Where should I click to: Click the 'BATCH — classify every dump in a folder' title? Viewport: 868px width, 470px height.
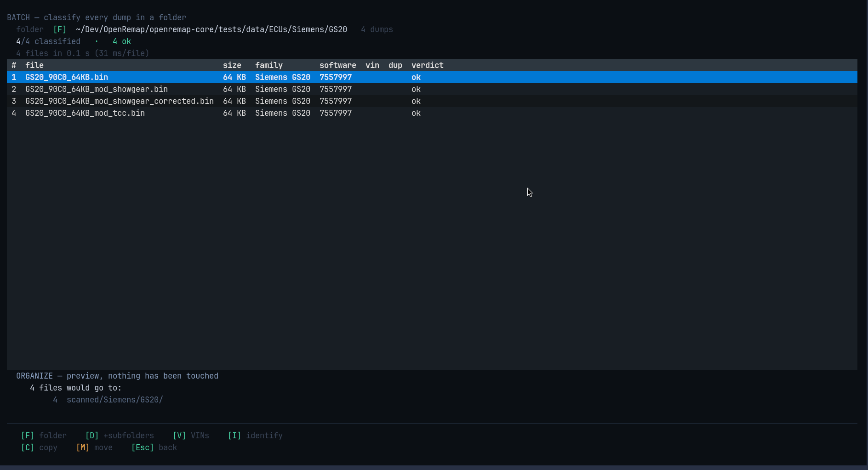[97, 17]
